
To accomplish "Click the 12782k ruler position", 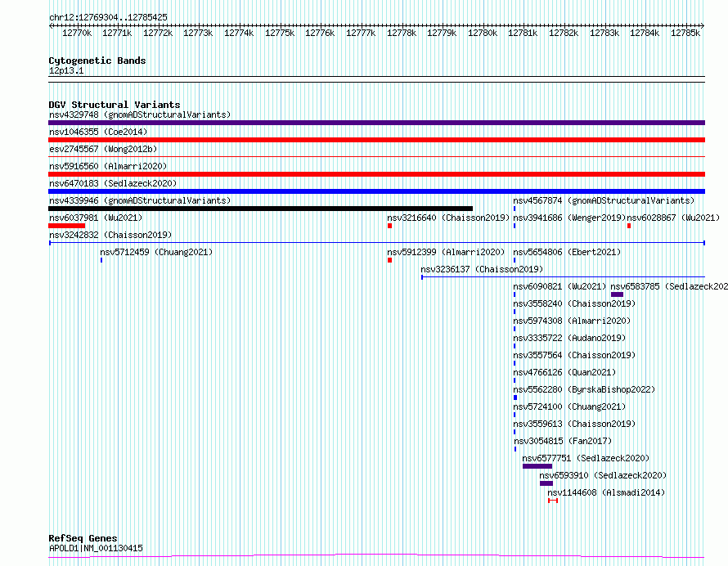I will pyautogui.click(x=564, y=33).
